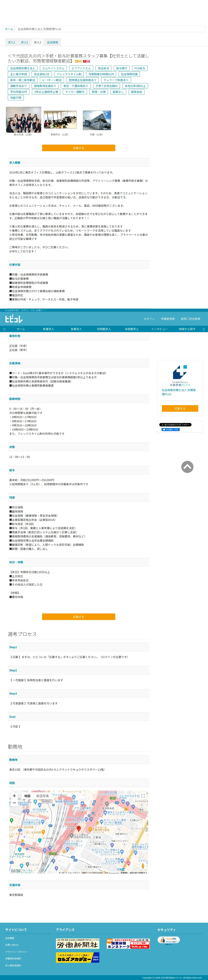208x980 pixels.
Task: View the 集合写真 group photo
Action: pos(24,120)
